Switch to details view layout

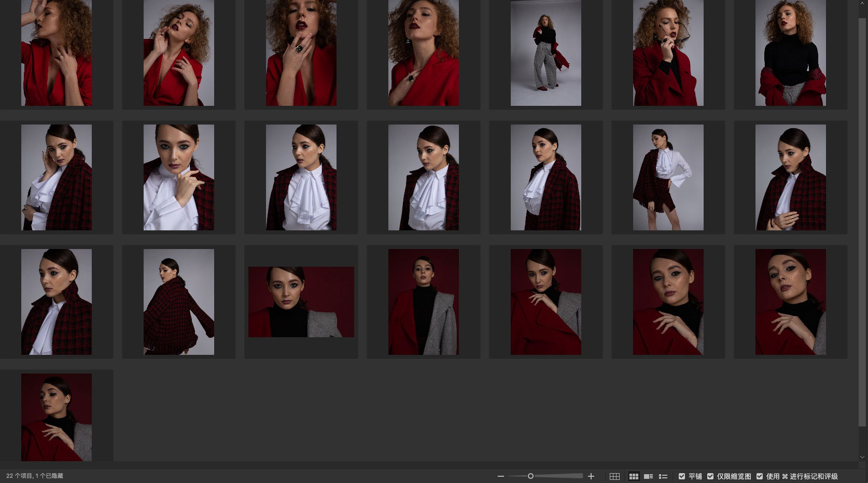pyautogui.click(x=648, y=476)
